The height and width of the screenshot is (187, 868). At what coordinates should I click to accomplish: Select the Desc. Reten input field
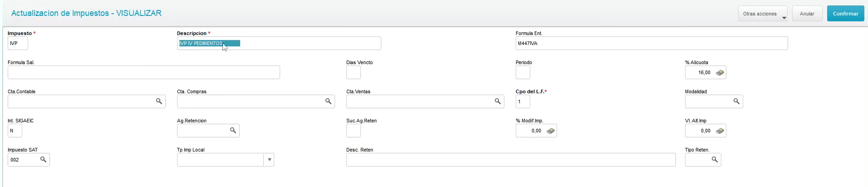click(511, 160)
